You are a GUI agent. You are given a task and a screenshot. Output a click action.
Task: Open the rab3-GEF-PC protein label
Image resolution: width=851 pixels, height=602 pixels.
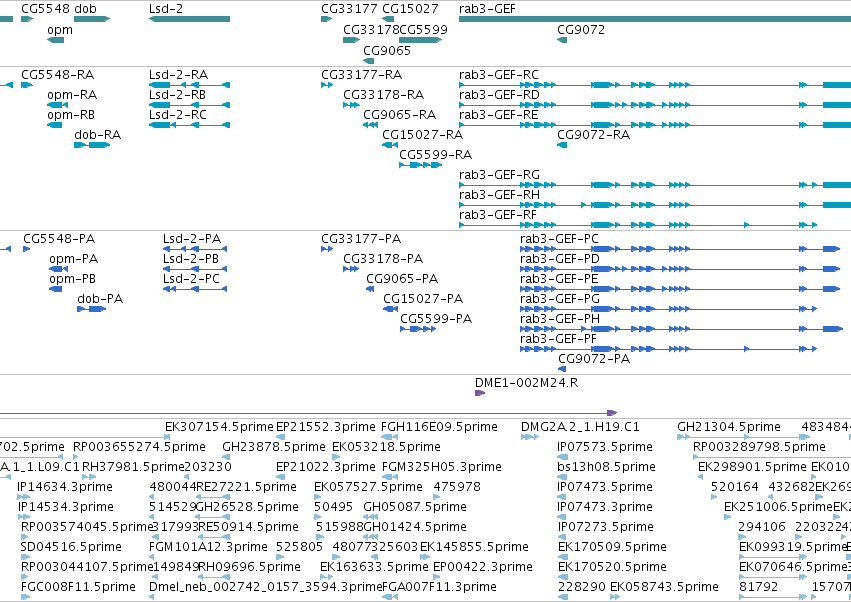[x=560, y=239]
